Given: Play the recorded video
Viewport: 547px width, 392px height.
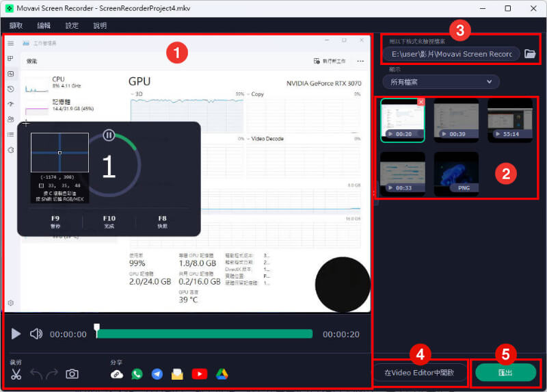Looking at the screenshot, I should coord(16,334).
